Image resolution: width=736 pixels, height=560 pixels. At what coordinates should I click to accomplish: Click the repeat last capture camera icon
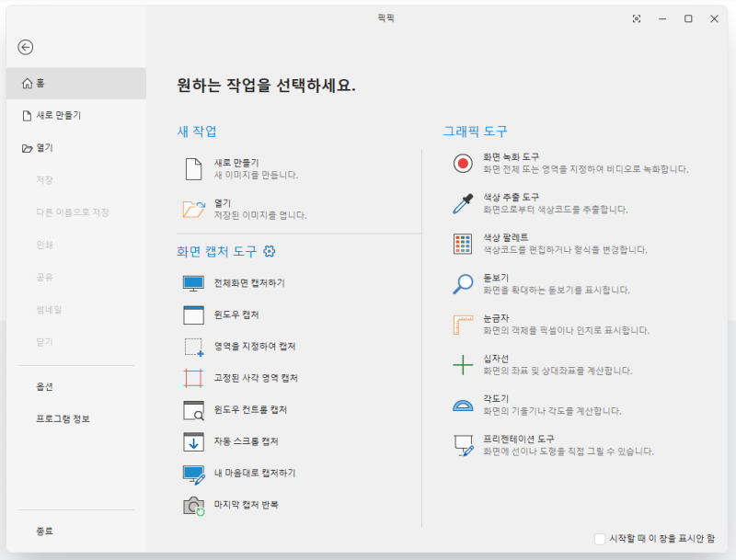click(194, 506)
